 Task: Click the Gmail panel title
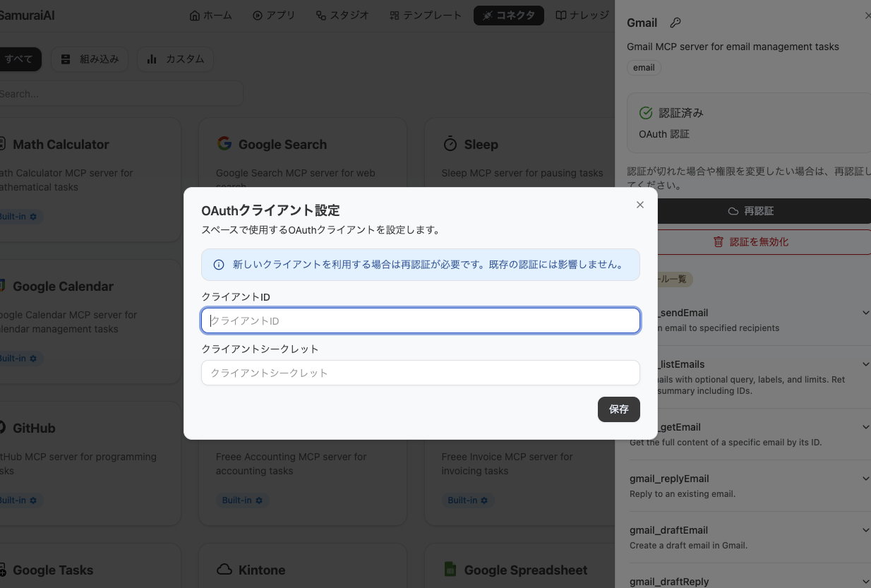coord(642,23)
